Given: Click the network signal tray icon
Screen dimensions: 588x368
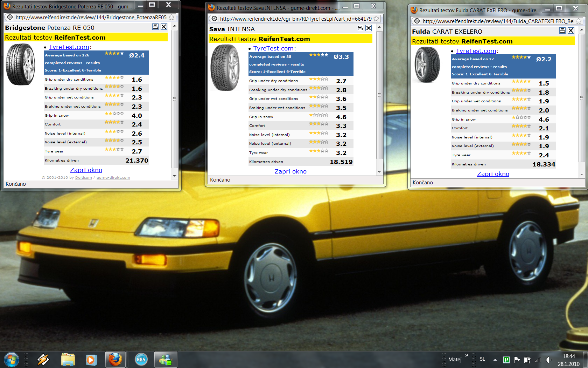Looking at the screenshot, I should (x=538, y=360).
